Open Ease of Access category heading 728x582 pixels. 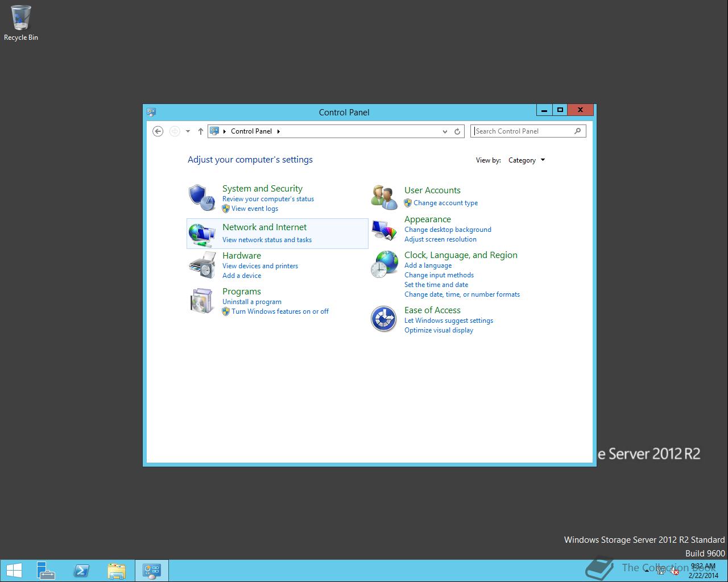click(432, 310)
